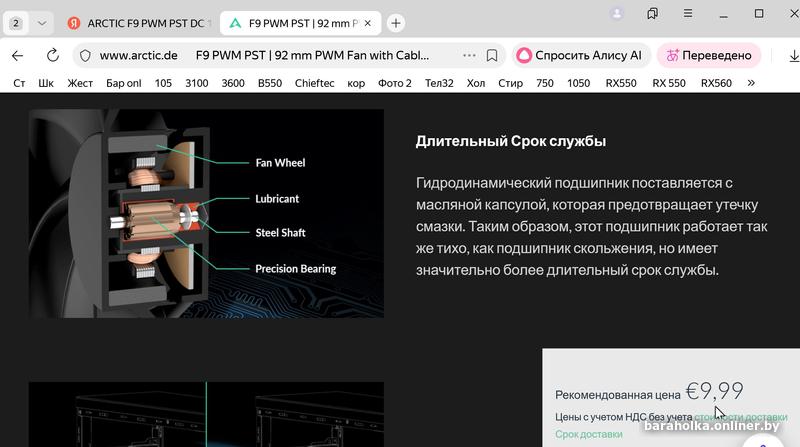This screenshot has height=447, width=800.
Task: Bookmark this page with ribbon icon
Action: (492, 55)
